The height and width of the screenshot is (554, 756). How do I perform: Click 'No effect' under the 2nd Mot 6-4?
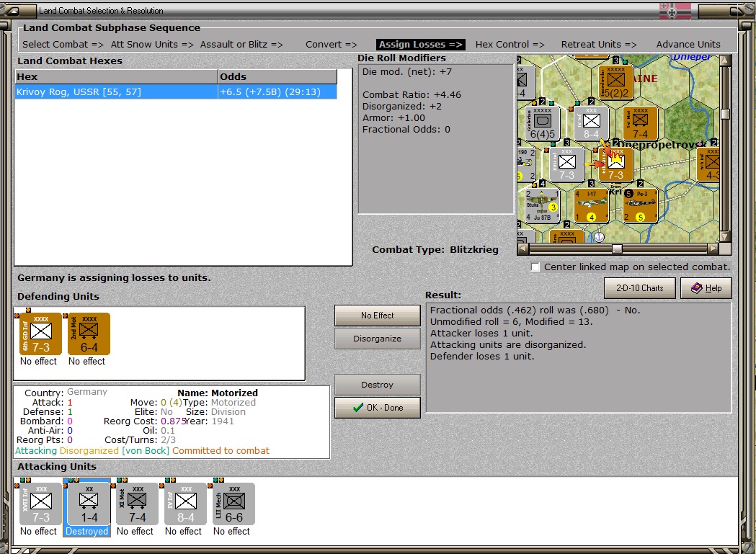click(86, 361)
